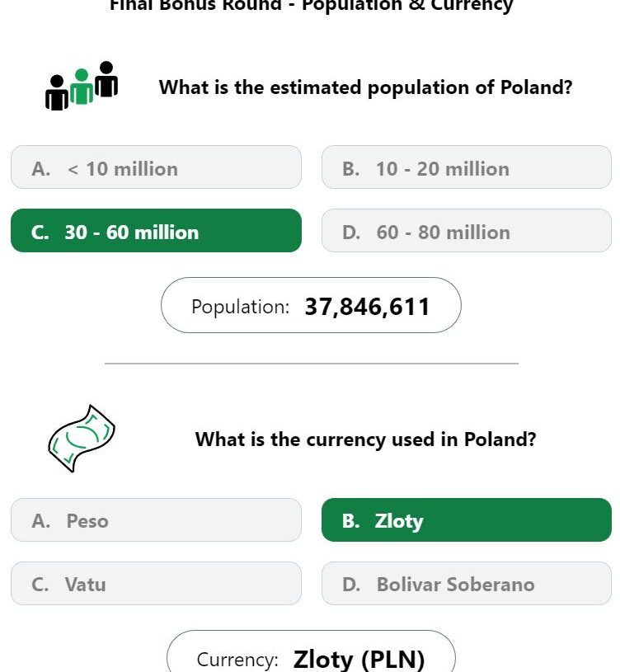Choose Peso as the currency answer
Viewport: 620px width, 672px height.
pyautogui.click(x=156, y=519)
